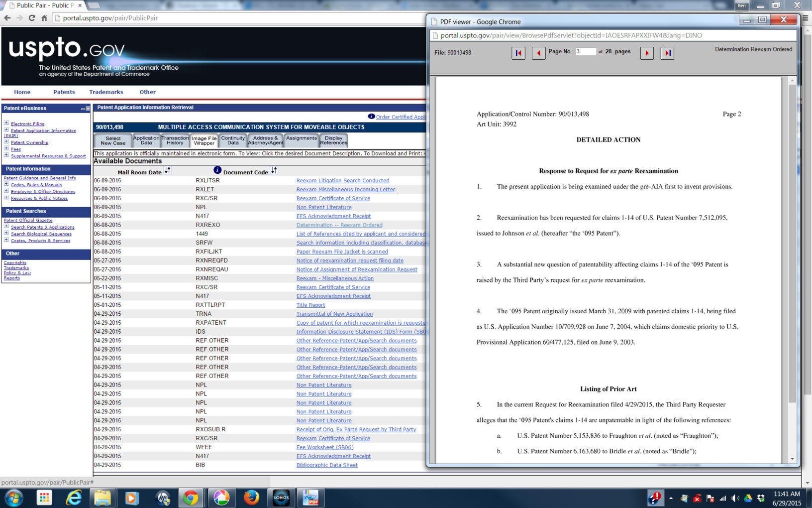
Task: Open Transmittal of New Application link
Action: click(334, 314)
